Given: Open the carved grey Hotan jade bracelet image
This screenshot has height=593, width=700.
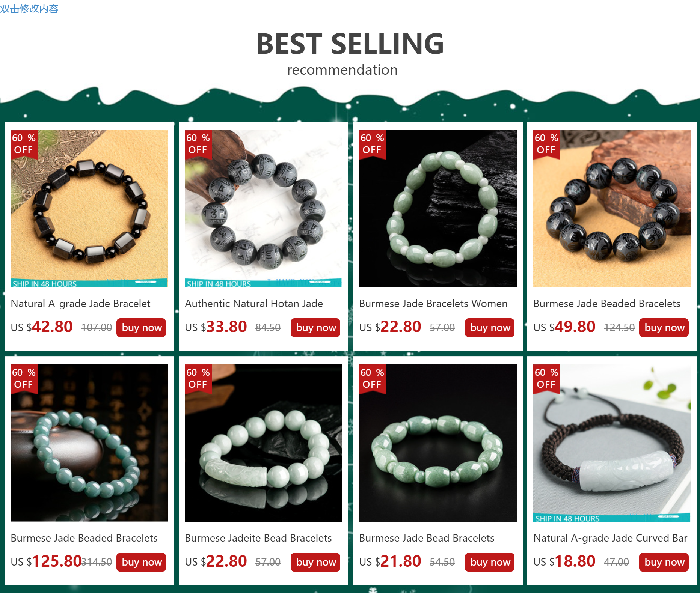Looking at the screenshot, I should point(264,209).
